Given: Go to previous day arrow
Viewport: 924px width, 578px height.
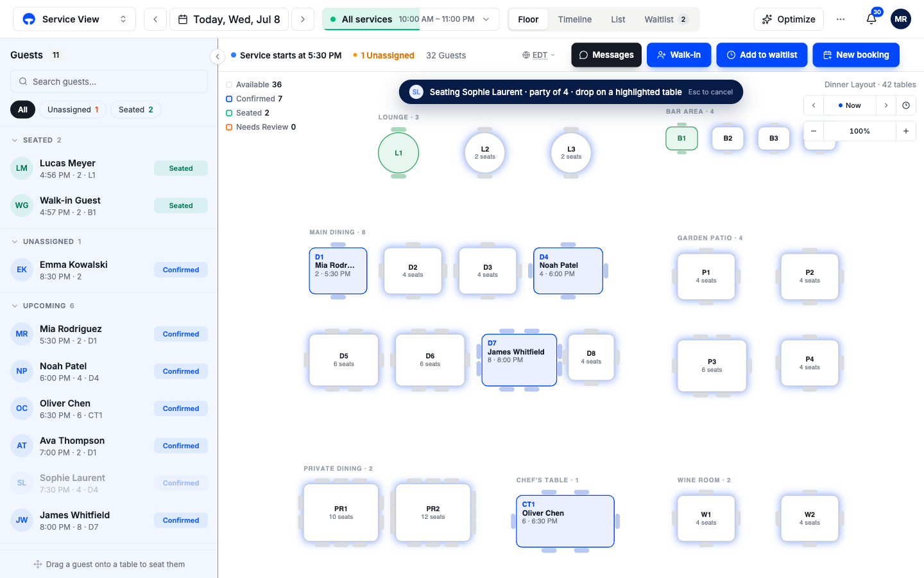Looking at the screenshot, I should 155,19.
